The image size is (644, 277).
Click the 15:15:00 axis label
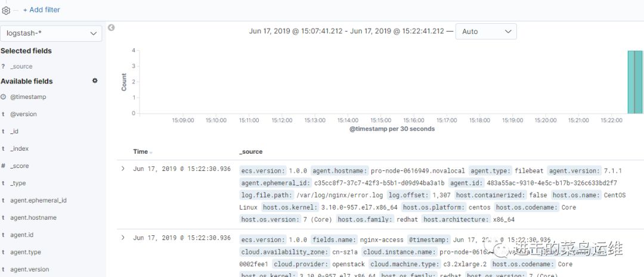pos(380,120)
